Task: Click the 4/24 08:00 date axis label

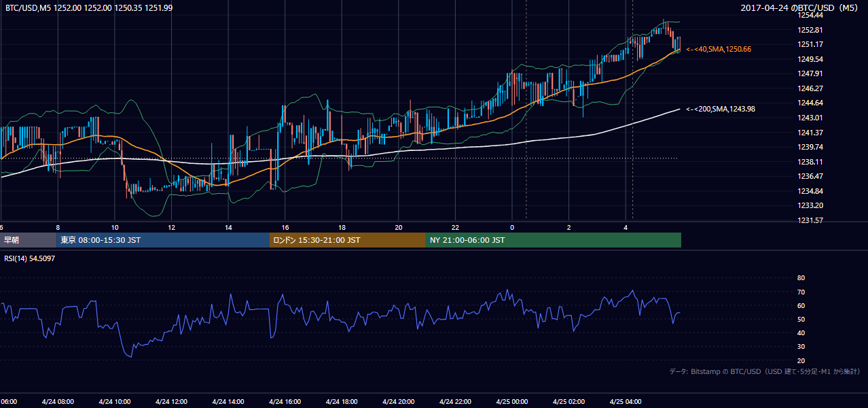Action: (58, 402)
